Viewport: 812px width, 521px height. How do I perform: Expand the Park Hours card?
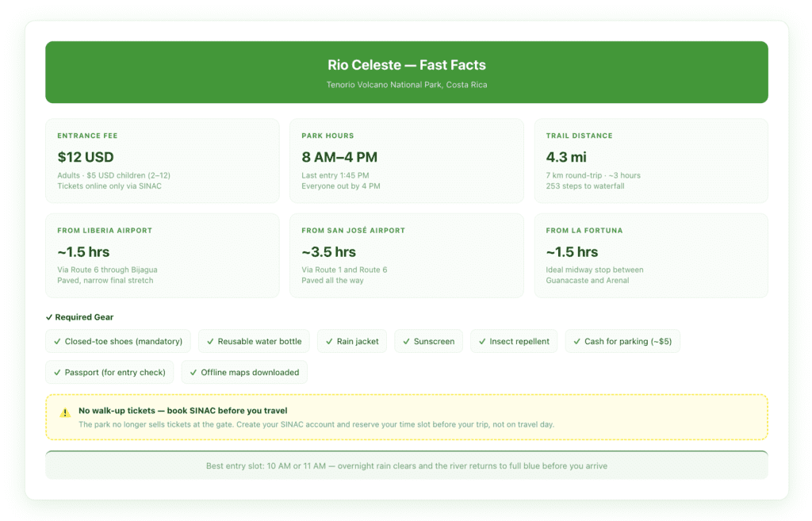coord(407,160)
